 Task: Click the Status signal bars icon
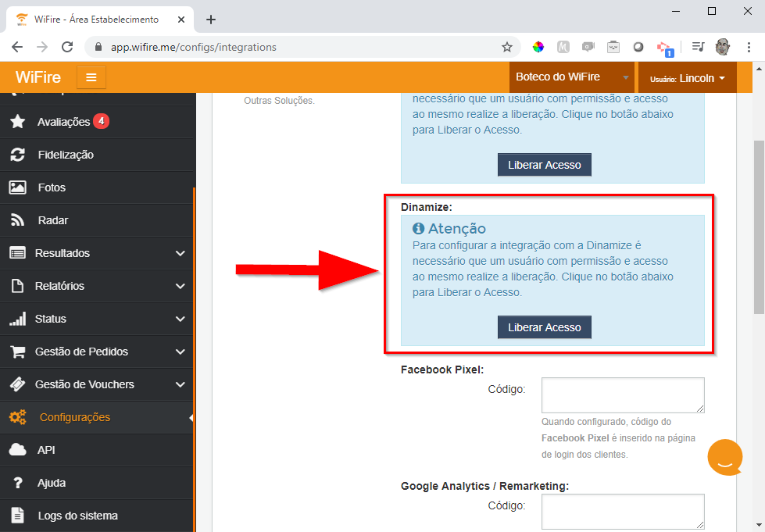pyautogui.click(x=17, y=319)
